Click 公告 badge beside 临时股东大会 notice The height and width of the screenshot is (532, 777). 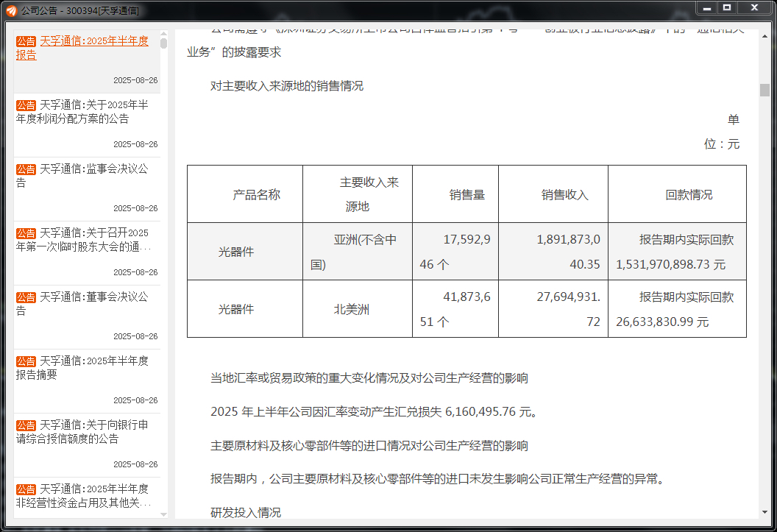[x=26, y=233]
